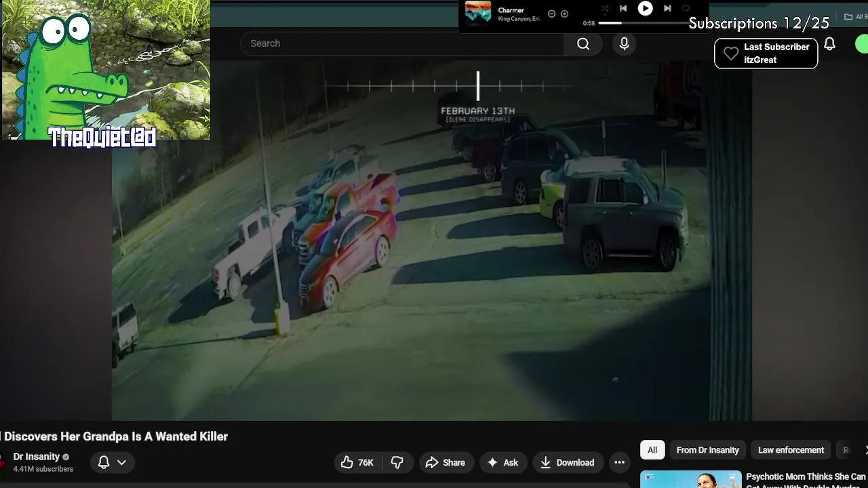This screenshot has width=868, height=488.
Task: Toggle shuffle in the music mini player
Action: 604,9
